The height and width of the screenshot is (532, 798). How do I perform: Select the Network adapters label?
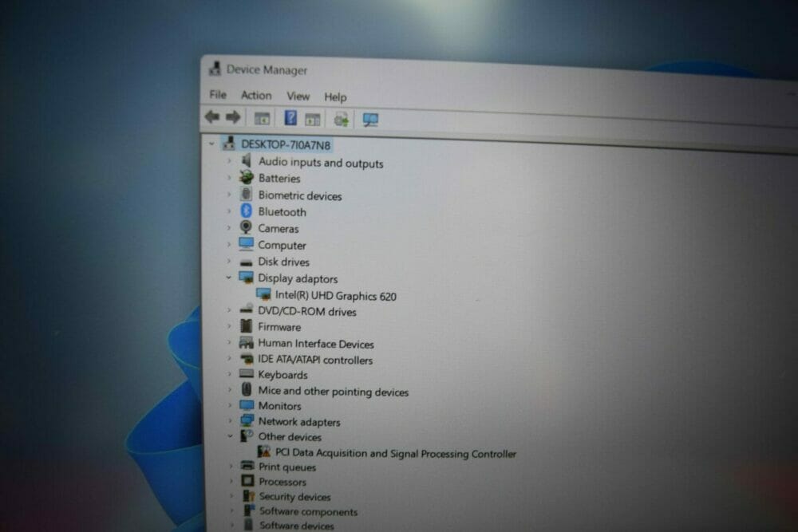coord(299,422)
